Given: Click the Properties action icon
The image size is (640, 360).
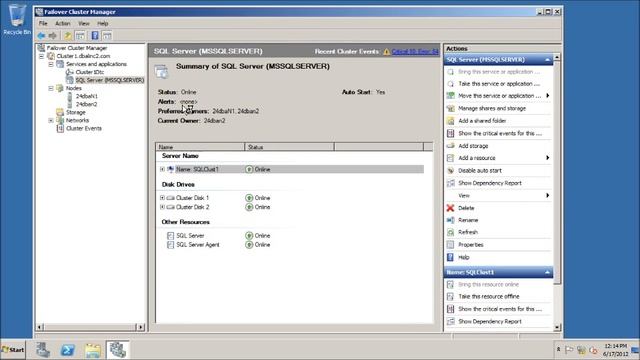Looking at the screenshot, I should tap(450, 245).
